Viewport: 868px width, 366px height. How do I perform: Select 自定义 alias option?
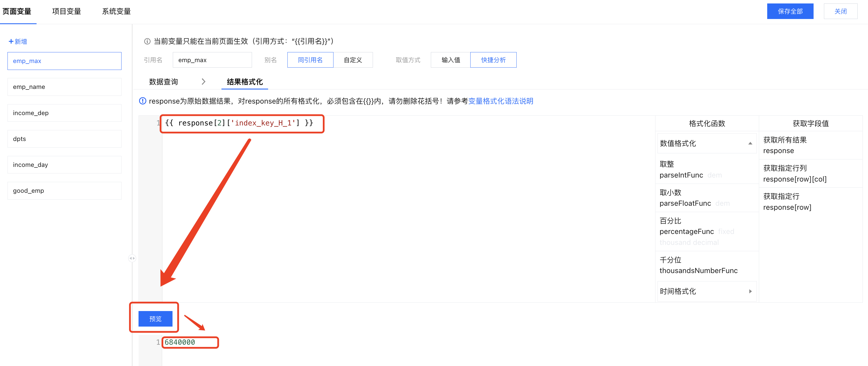tap(353, 60)
